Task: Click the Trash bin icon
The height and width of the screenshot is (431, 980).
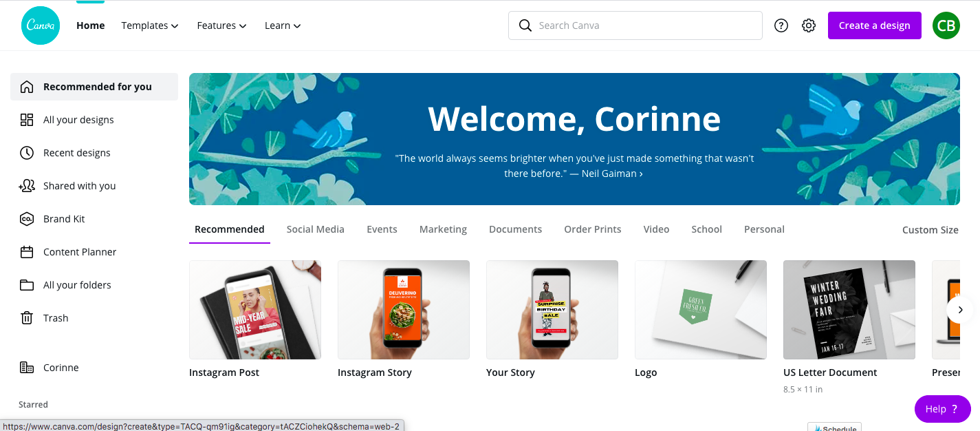Action: point(27,318)
